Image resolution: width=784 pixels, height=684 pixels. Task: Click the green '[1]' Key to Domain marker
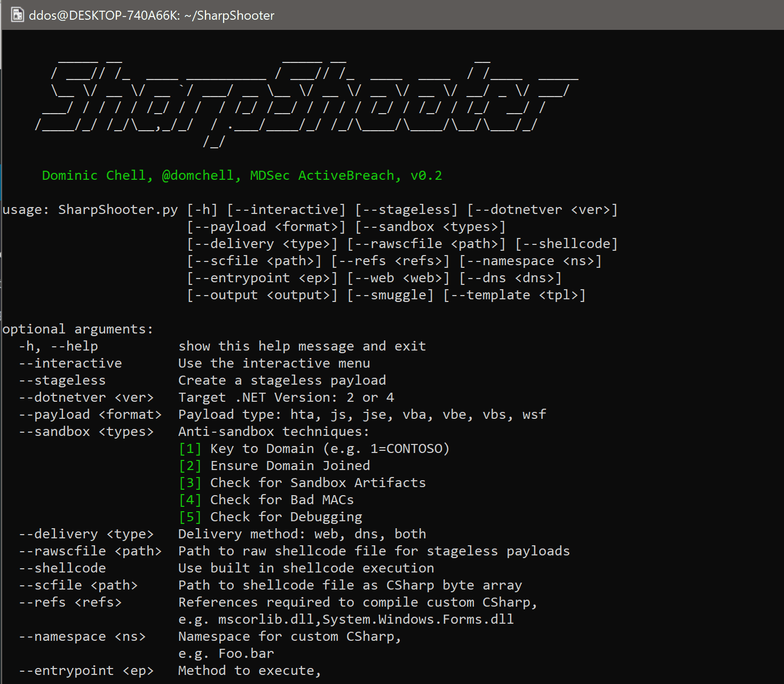190,449
